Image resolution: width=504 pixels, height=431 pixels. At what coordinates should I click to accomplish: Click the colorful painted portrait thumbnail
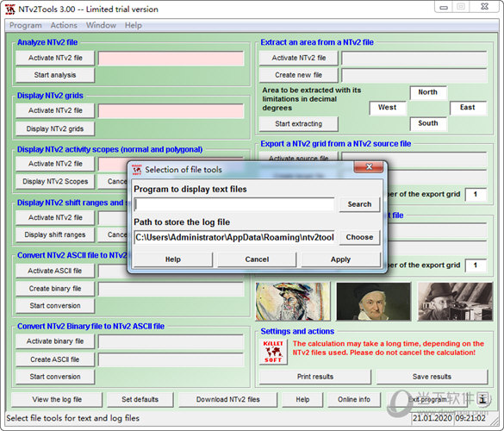pyautogui.click(x=293, y=302)
